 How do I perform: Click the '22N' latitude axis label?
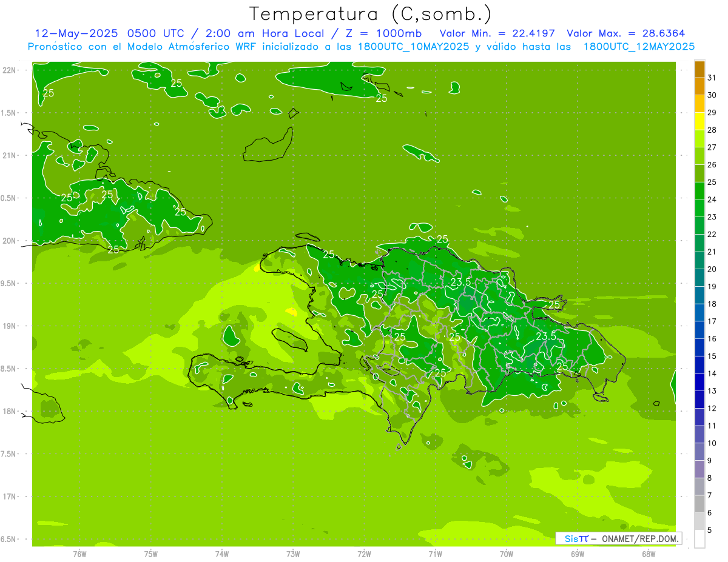coord(8,70)
